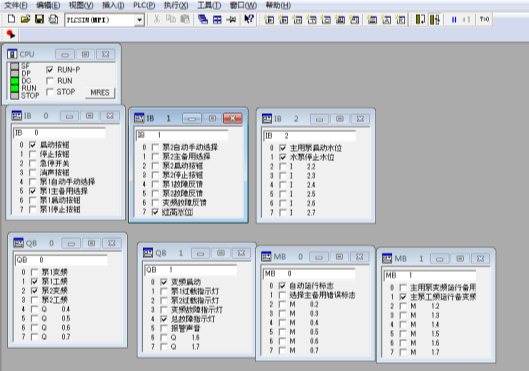Click the red Record/Playback icon
The image size is (529, 371).
11,34
